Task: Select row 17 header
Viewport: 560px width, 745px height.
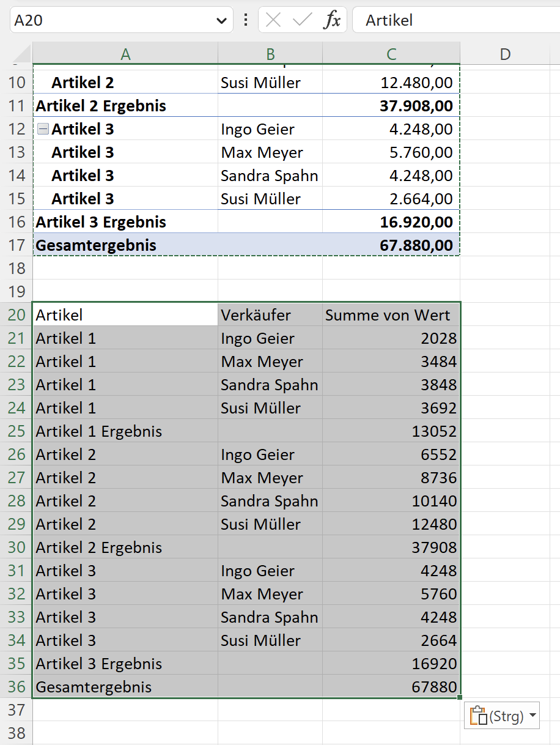Action: click(x=17, y=245)
